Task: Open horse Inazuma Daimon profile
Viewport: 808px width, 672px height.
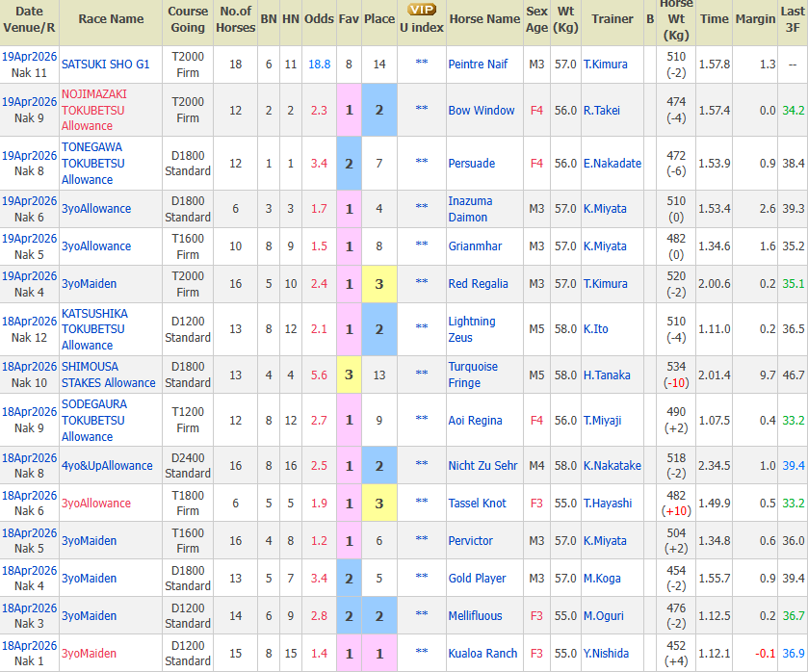Action: pyautogui.click(x=470, y=209)
